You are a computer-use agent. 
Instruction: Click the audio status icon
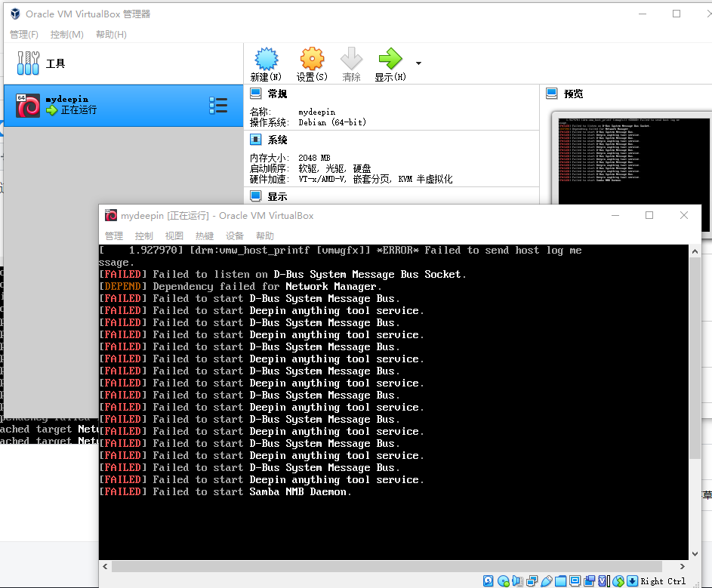point(518,580)
